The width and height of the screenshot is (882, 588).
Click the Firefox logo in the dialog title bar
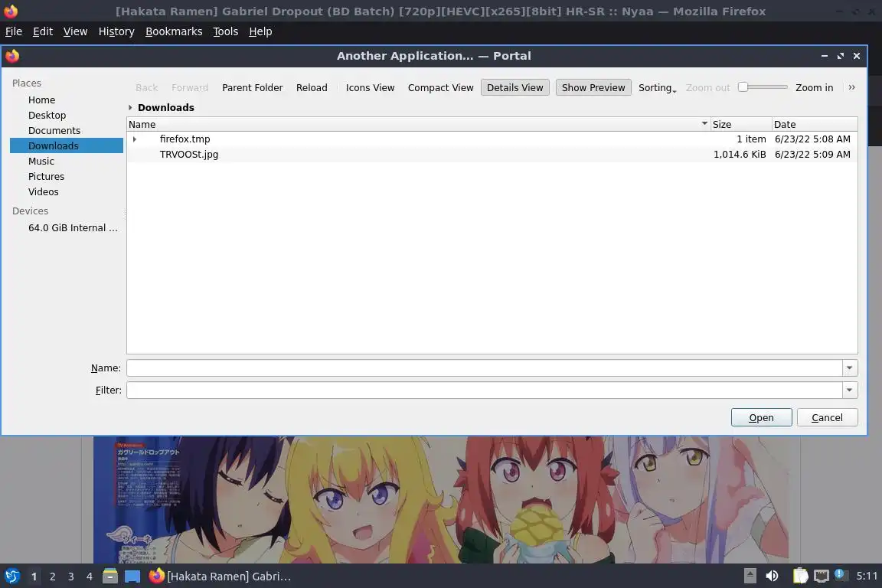tap(11, 56)
